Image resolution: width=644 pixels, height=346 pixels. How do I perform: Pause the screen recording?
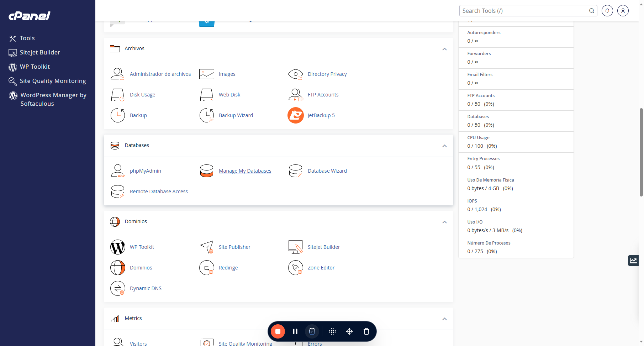pos(295,331)
